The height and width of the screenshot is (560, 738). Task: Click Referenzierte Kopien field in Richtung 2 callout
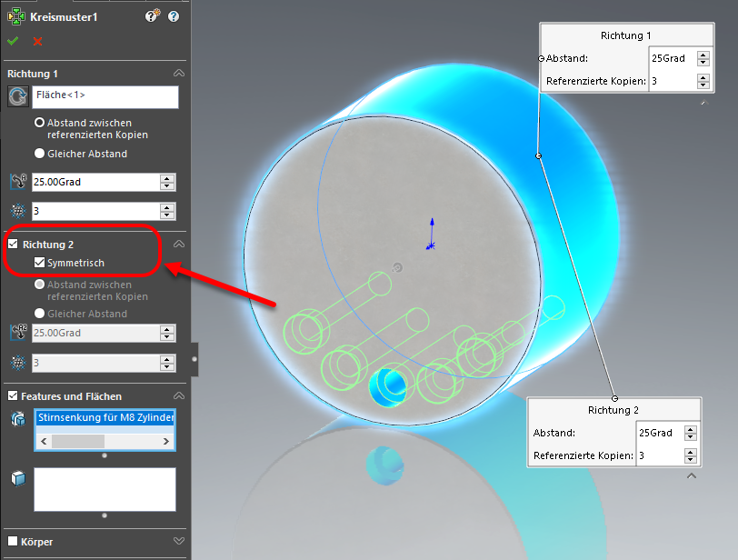660,455
